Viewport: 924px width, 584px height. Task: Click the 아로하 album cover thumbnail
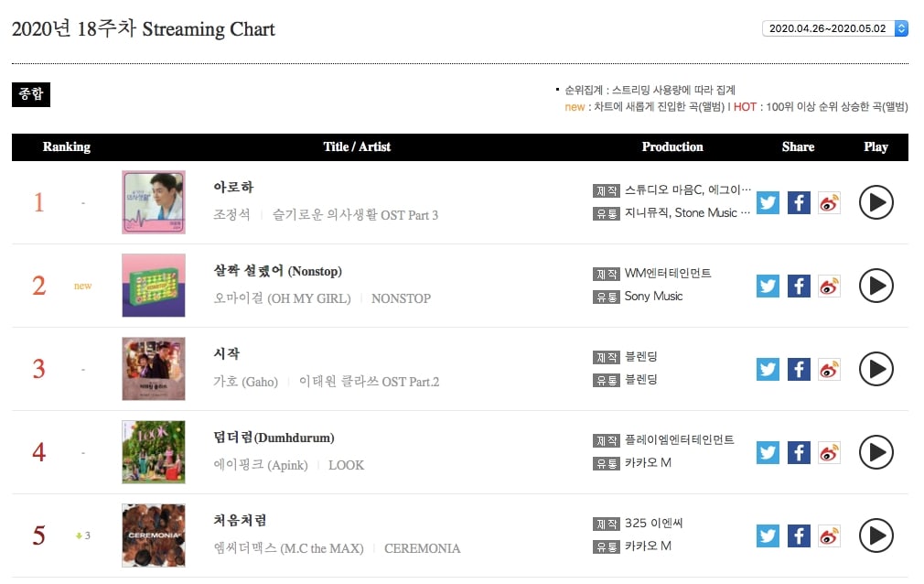[153, 202]
